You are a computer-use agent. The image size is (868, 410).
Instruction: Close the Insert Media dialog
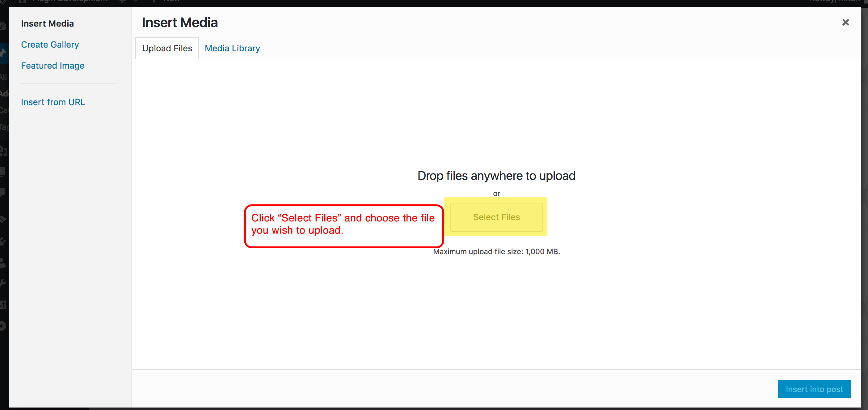(x=845, y=22)
